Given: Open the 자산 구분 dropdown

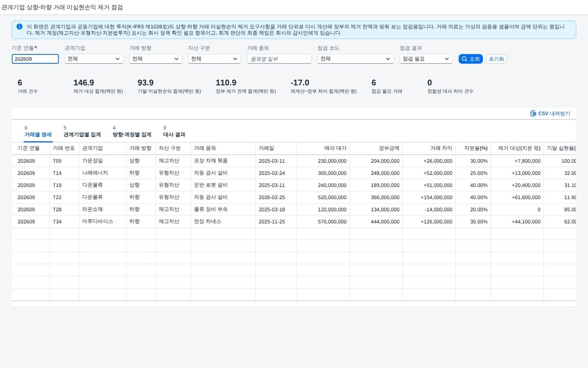Looking at the screenshot, I should [x=214, y=59].
